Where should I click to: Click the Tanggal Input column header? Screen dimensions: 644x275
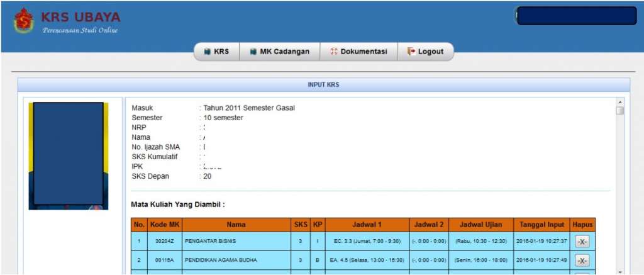pyautogui.click(x=541, y=225)
